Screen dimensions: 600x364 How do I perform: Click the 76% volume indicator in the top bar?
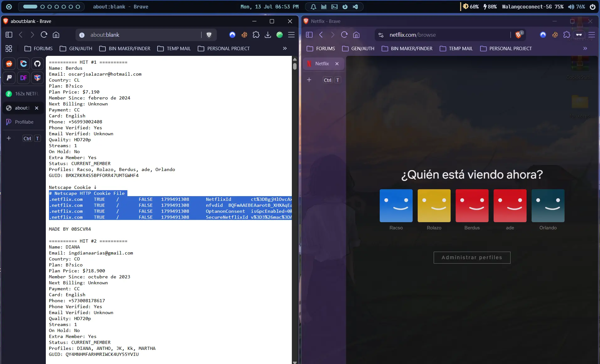[x=576, y=7]
